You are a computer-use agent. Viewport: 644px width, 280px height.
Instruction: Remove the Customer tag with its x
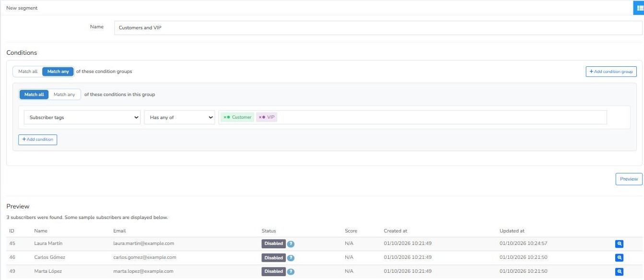225,117
